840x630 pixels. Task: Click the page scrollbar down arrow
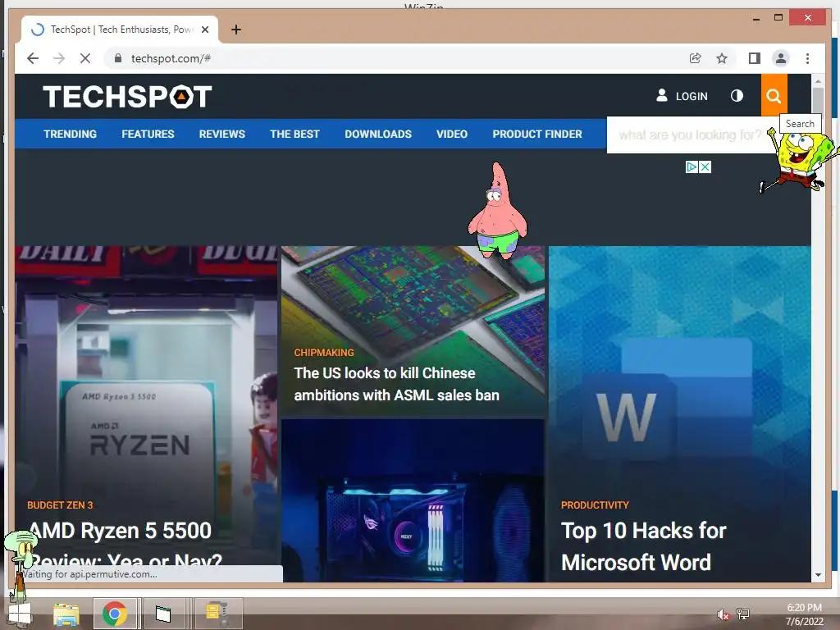pos(818,575)
